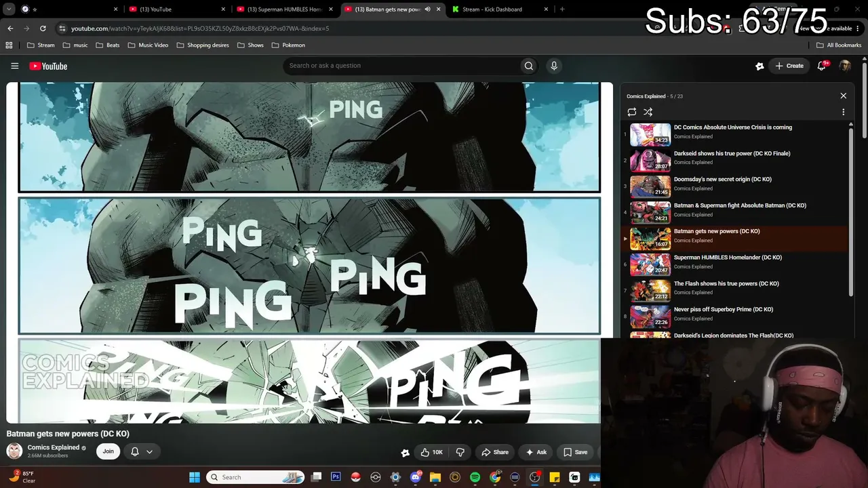Open Discord from the taskbar
The image size is (868, 488).
click(x=416, y=477)
